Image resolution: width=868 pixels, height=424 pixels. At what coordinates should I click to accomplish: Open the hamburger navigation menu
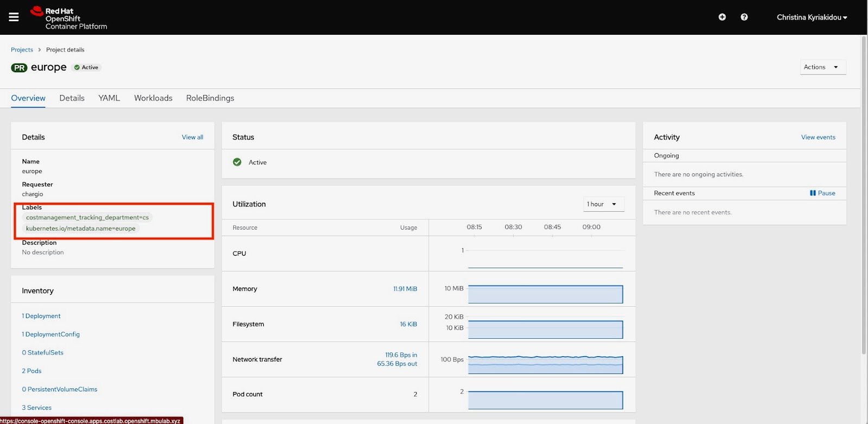pyautogui.click(x=14, y=17)
